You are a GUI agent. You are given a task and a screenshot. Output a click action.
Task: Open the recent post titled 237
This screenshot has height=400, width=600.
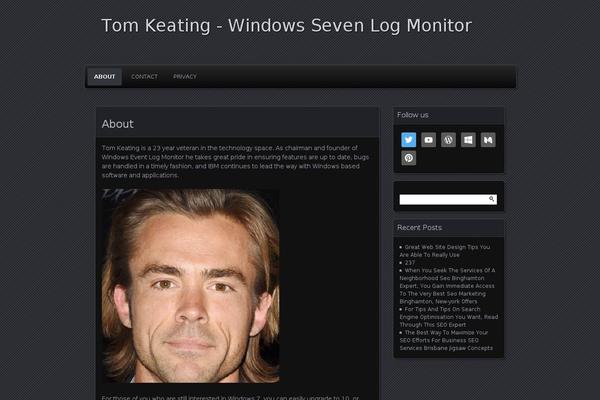[409, 263]
